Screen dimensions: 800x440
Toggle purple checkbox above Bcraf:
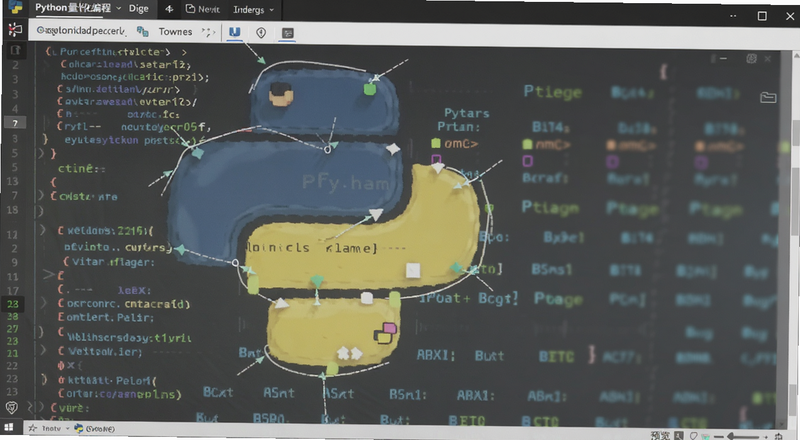click(x=528, y=161)
